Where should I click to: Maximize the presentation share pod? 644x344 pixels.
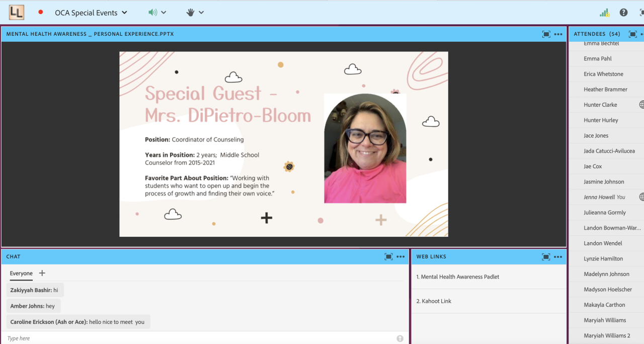pyautogui.click(x=546, y=34)
